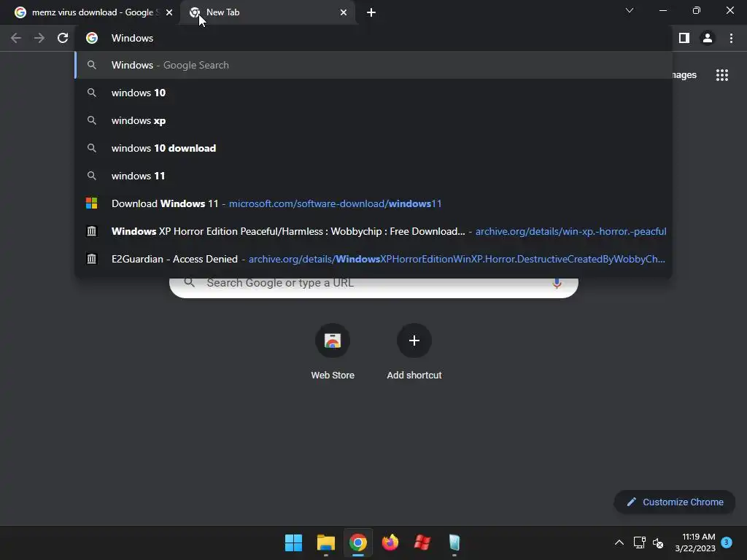Open the Chrome profile icon
Viewport: 747px width, 560px height.
708,38
